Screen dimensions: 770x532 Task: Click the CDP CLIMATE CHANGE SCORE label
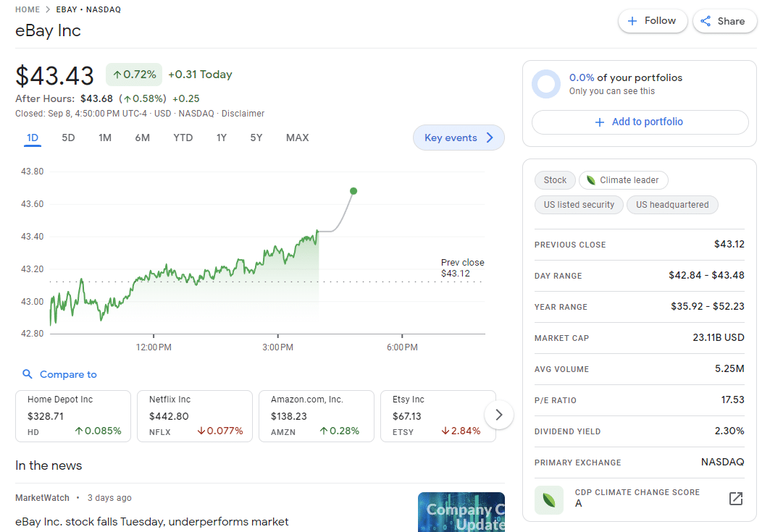pos(637,492)
